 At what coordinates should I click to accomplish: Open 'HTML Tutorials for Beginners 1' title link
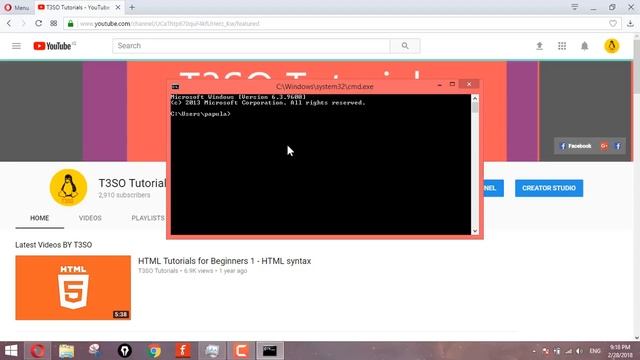pos(224,261)
